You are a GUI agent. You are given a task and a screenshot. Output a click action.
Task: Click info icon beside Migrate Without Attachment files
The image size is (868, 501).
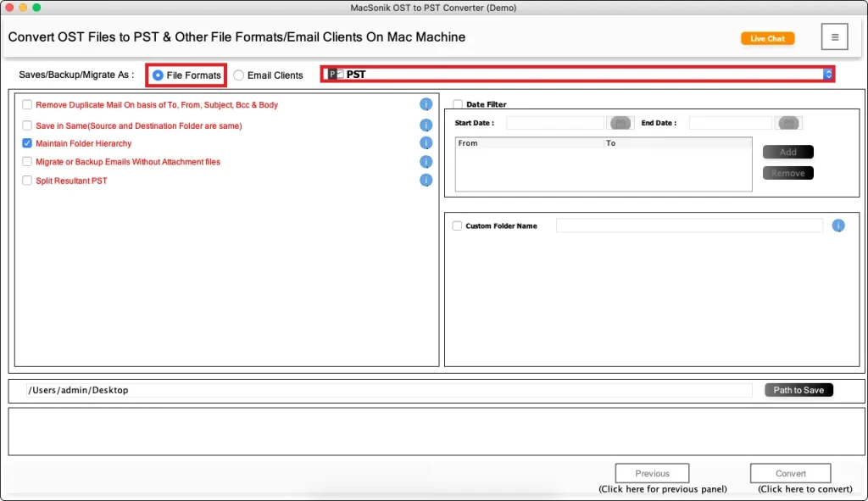[426, 162]
